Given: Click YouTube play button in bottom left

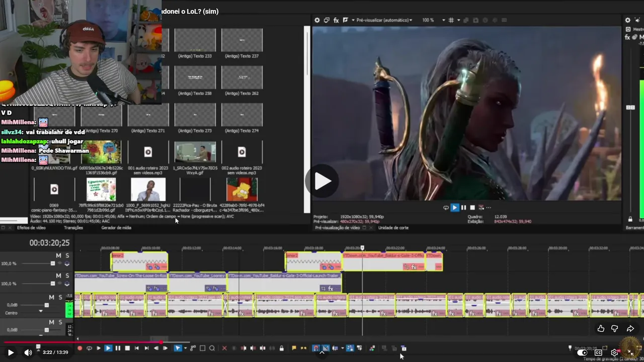Looking at the screenshot, I should (11, 352).
